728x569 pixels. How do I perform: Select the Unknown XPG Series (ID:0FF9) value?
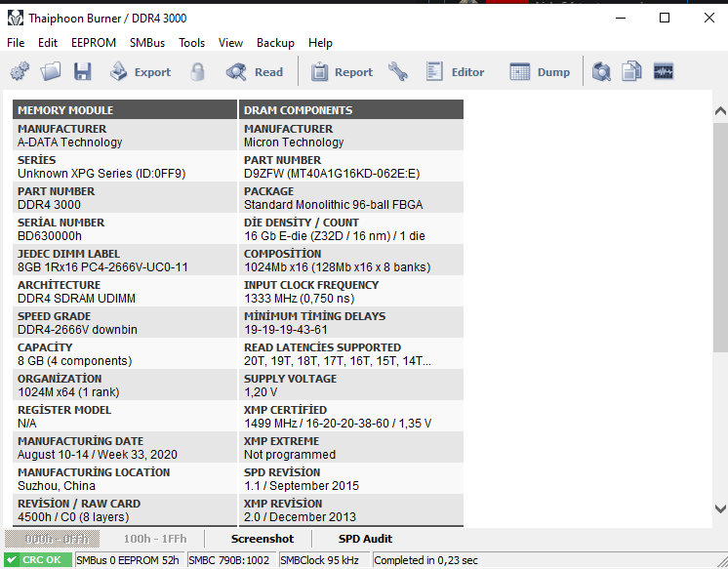coord(101,174)
